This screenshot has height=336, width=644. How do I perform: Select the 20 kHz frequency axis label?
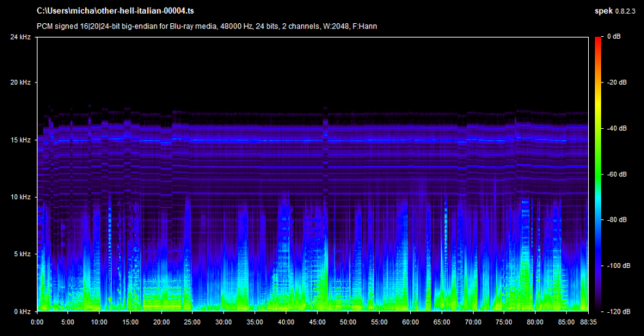tap(19, 82)
